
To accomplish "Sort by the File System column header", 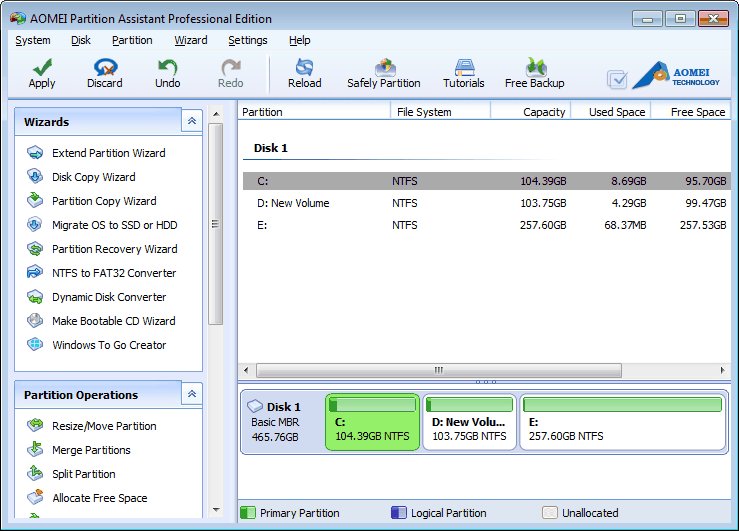I will 441,112.
